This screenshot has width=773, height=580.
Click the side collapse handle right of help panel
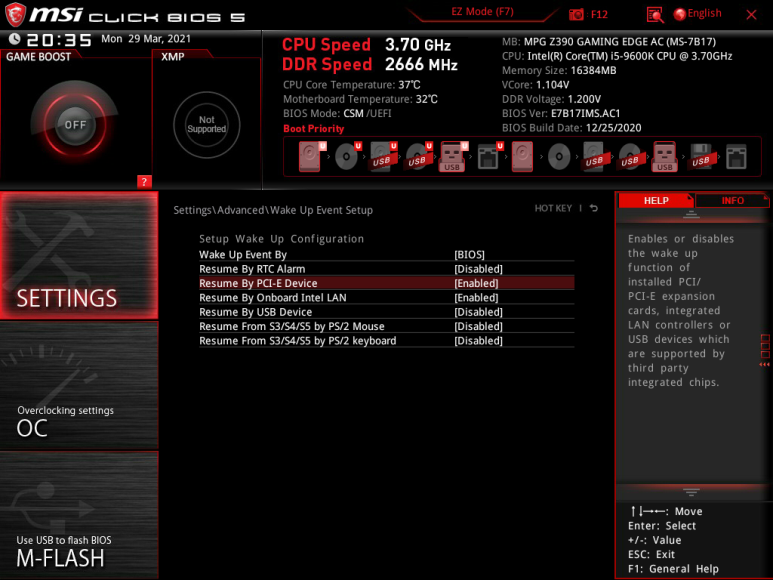[765, 351]
